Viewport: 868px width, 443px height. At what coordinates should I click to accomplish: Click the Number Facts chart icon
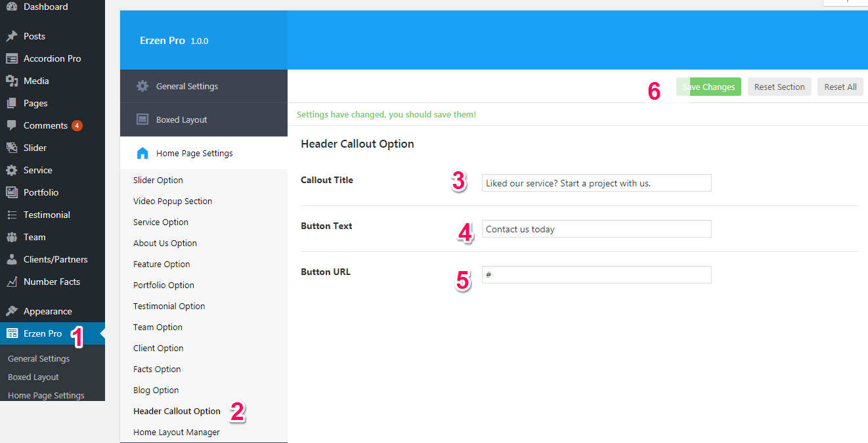pos(12,282)
